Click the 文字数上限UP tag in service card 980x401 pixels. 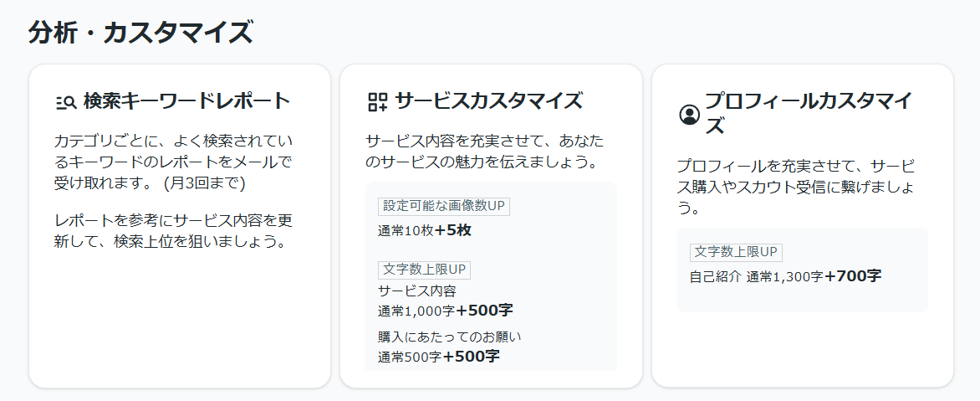(x=425, y=270)
